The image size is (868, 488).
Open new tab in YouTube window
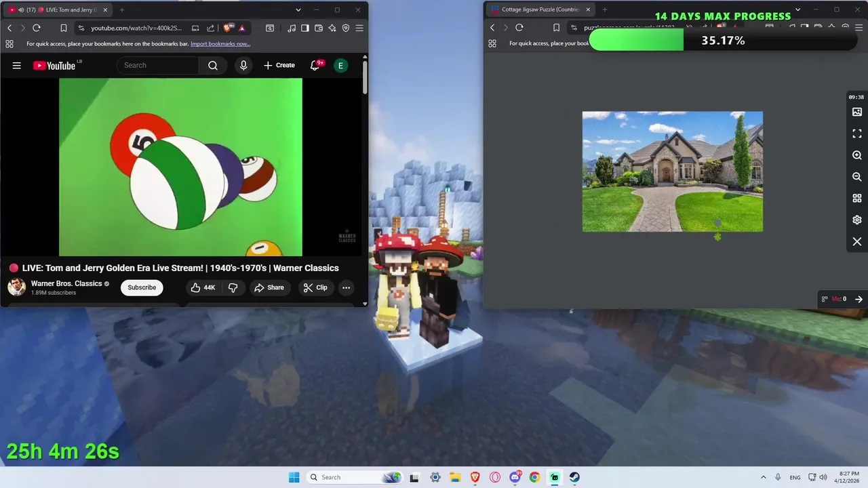click(122, 9)
